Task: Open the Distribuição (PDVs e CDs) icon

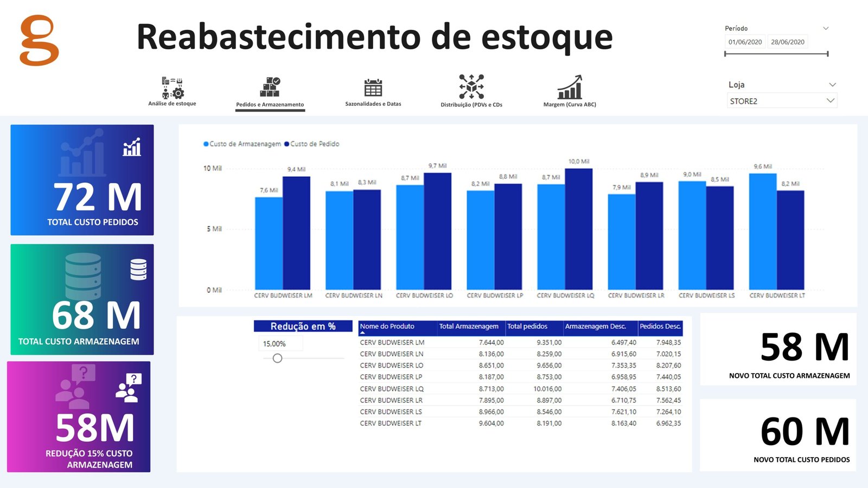Action: (x=471, y=87)
